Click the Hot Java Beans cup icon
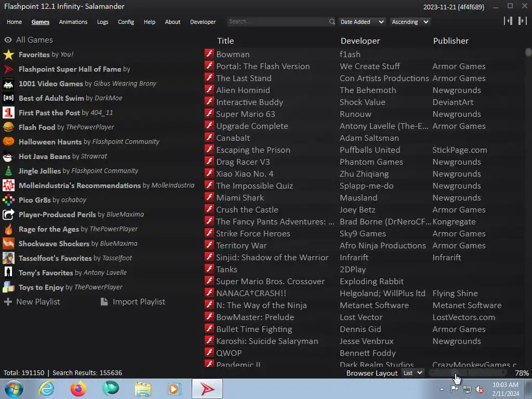The height and width of the screenshot is (399, 532). coord(8,156)
